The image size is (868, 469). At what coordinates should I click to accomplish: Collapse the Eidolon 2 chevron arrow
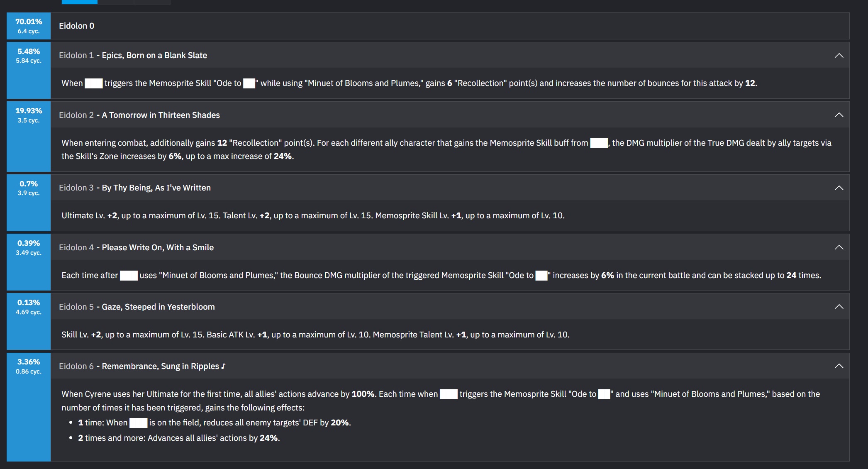[x=839, y=115]
